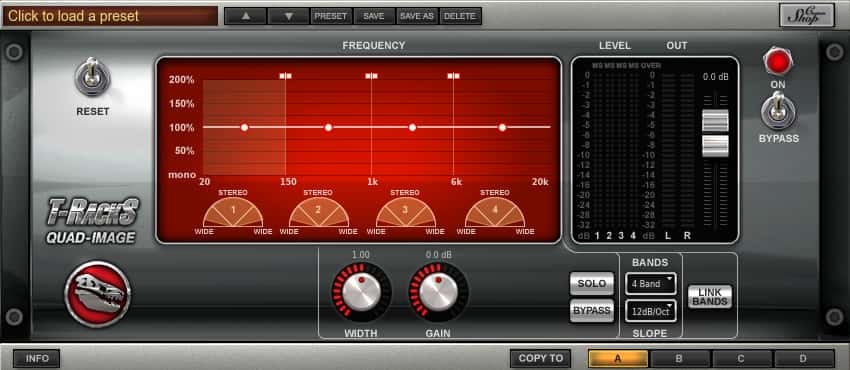The width and height of the screenshot is (850, 370).
Task: Click the WIDTH knob
Action: point(361,293)
